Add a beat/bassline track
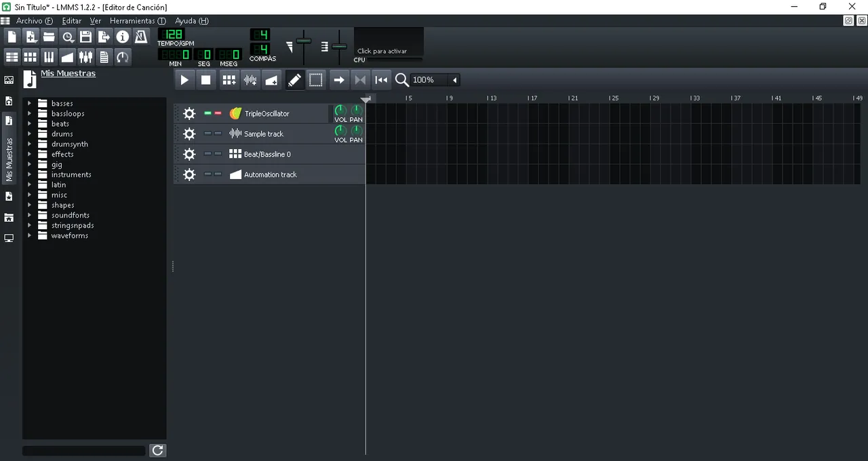Image resolution: width=868 pixels, height=461 pixels. 229,80
